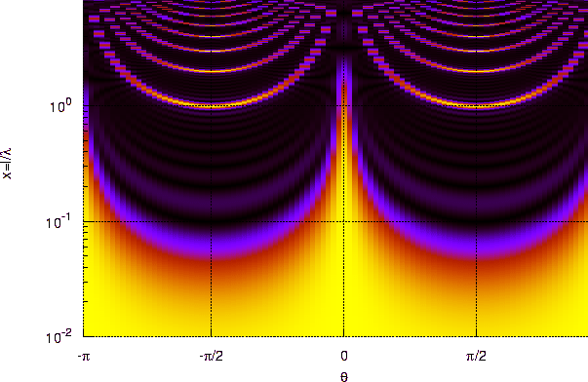The image size is (588, 382).
Task: Click grid intersection at θ=-π/2 and x=10^-1
Action: 212,221
